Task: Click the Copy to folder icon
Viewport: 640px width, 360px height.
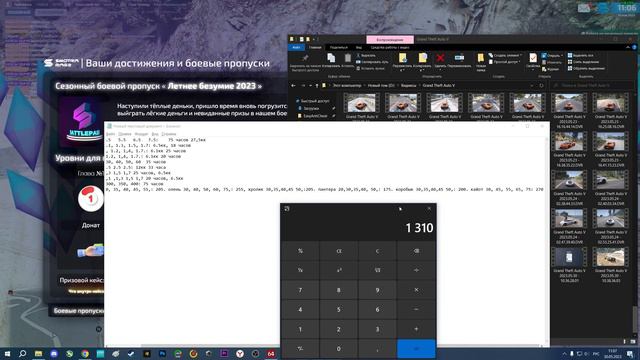Action: tap(422, 58)
